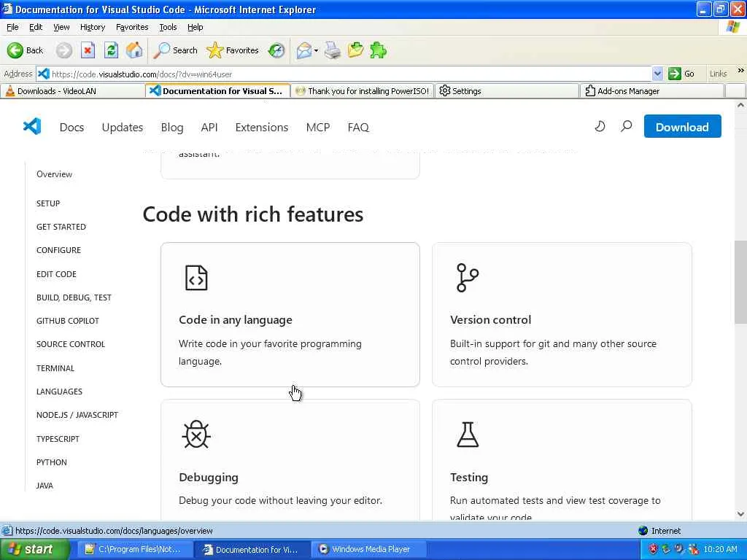Click the Mail envelope icon
The width and height of the screenshot is (747, 560).
[303, 50]
